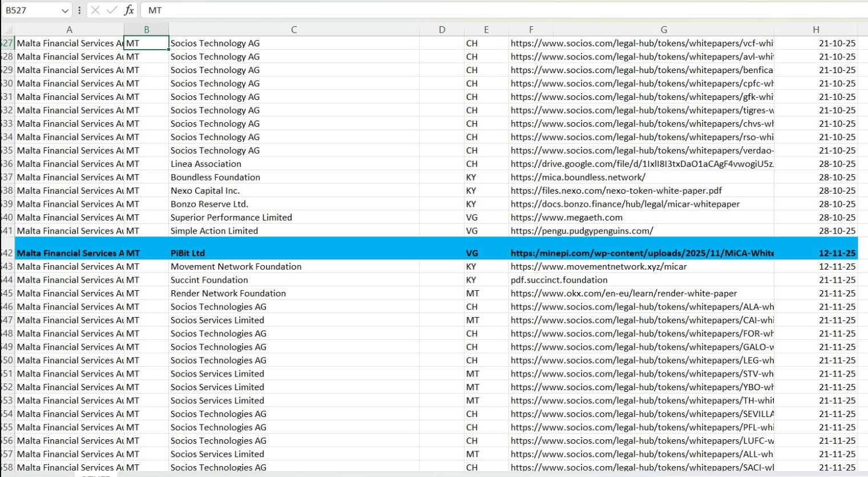
Task: Open the www.megaeth.com link
Action: [566, 218]
